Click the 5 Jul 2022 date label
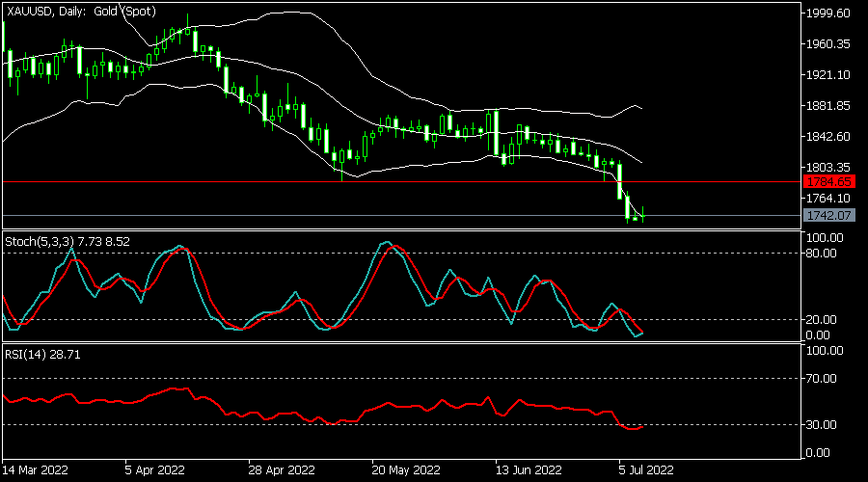This screenshot has width=868, height=482. 646,470
